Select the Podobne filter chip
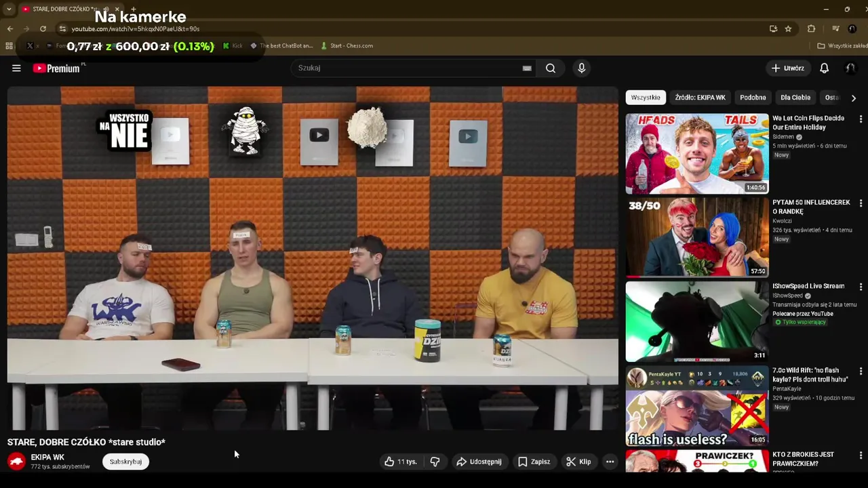868x488 pixels. click(x=753, y=98)
